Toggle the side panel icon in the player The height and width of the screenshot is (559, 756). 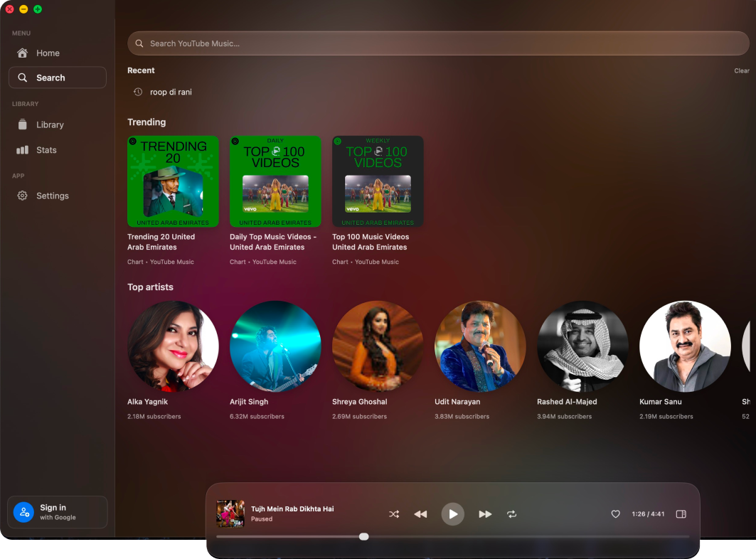(x=681, y=514)
